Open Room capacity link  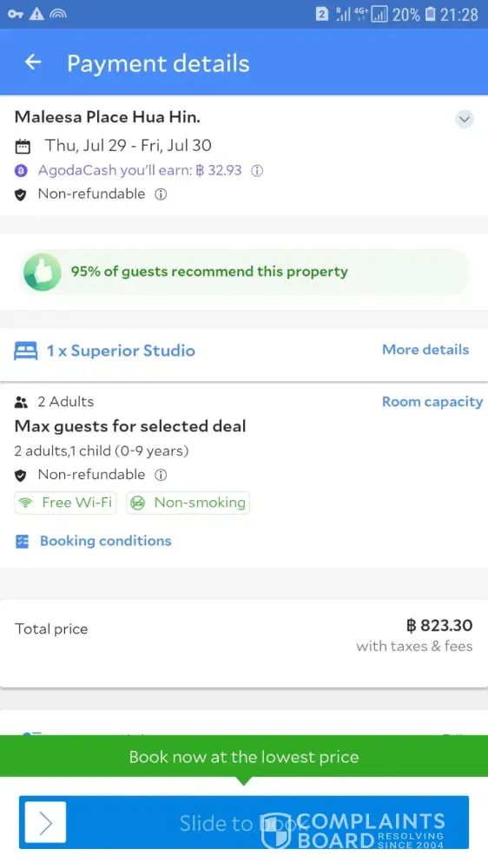pyautogui.click(x=432, y=402)
